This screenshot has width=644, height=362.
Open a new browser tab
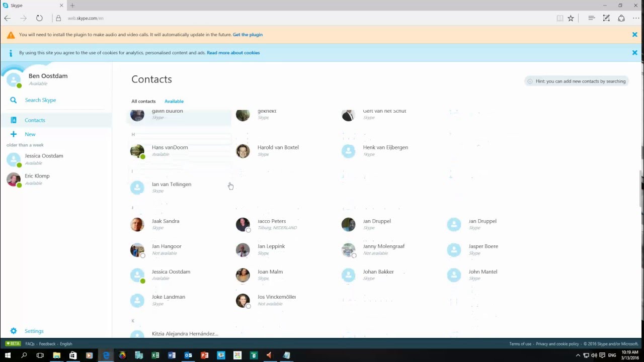tap(72, 6)
